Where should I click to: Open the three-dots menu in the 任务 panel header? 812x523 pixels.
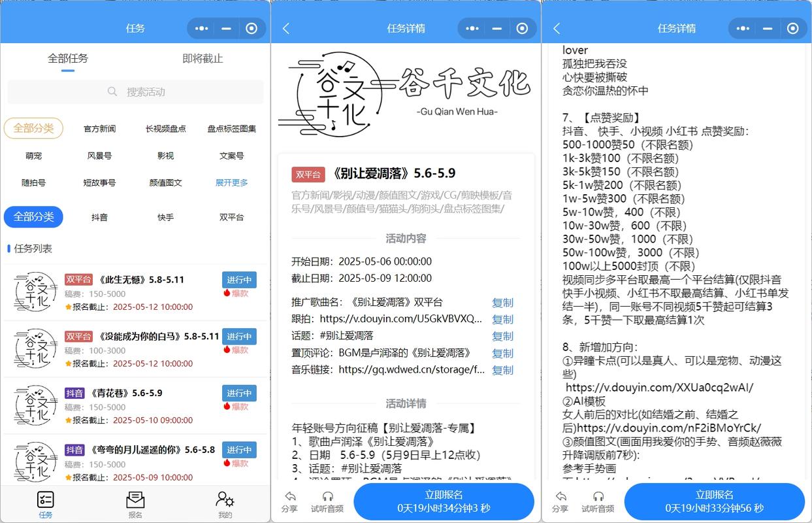(x=201, y=28)
